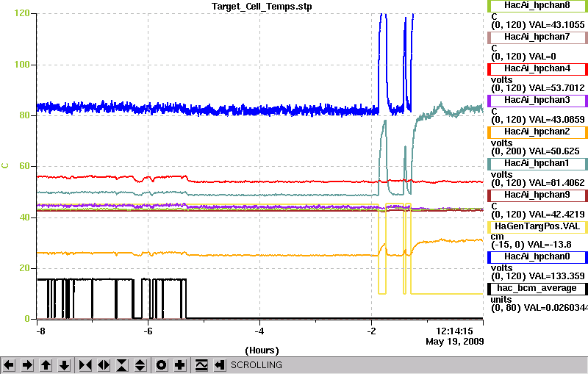
Task: Click the plus icon in the toolbar
Action: pyautogui.click(x=180, y=364)
